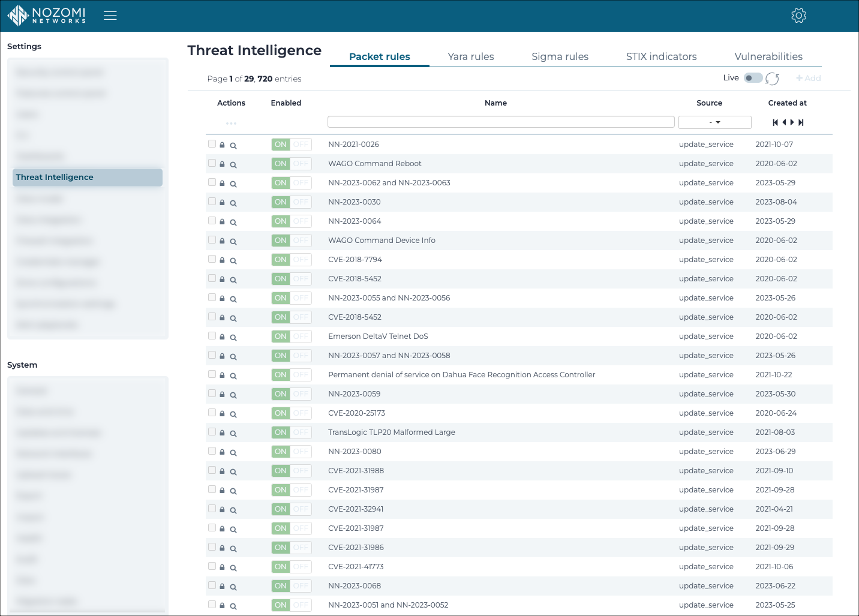Open the Yara rules tab
This screenshot has height=616, width=859.
click(471, 56)
